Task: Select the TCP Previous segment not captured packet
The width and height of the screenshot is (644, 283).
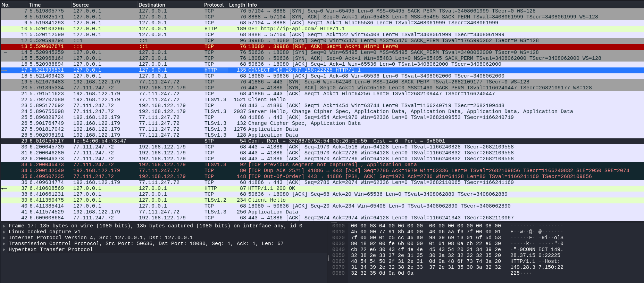Action: [208, 165]
